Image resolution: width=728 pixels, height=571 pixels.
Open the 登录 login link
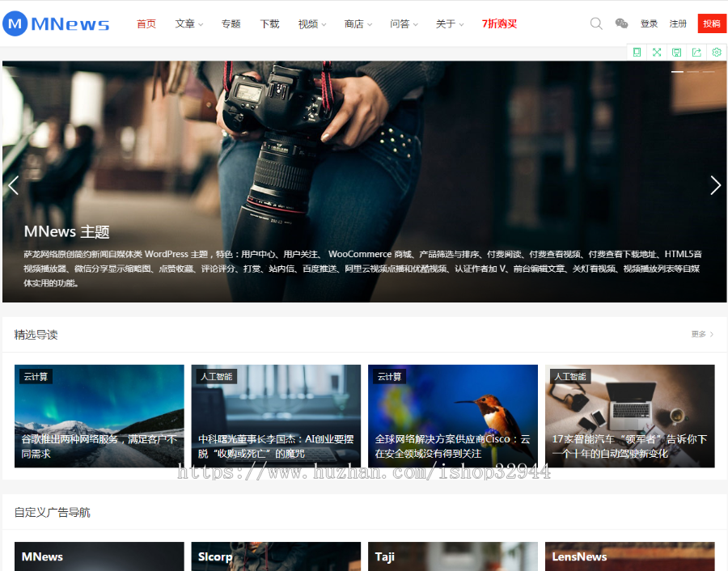pos(649,23)
